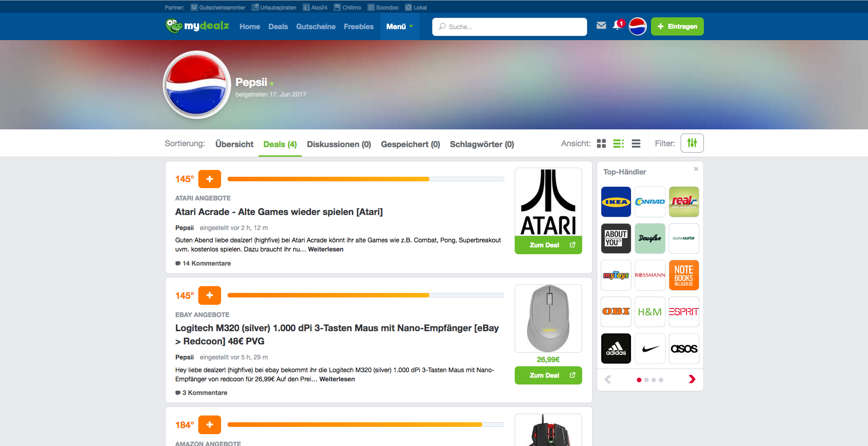Open the H&M merchant logo

point(650,312)
